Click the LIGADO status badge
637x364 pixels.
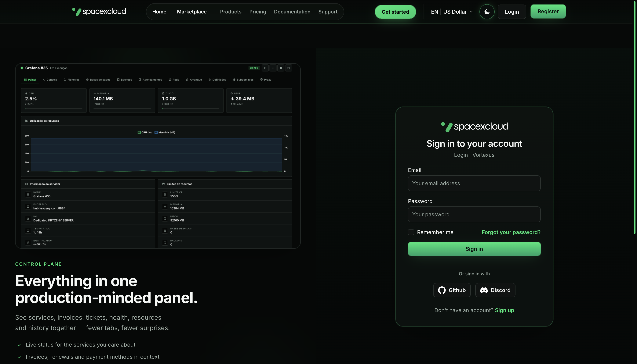pos(254,68)
